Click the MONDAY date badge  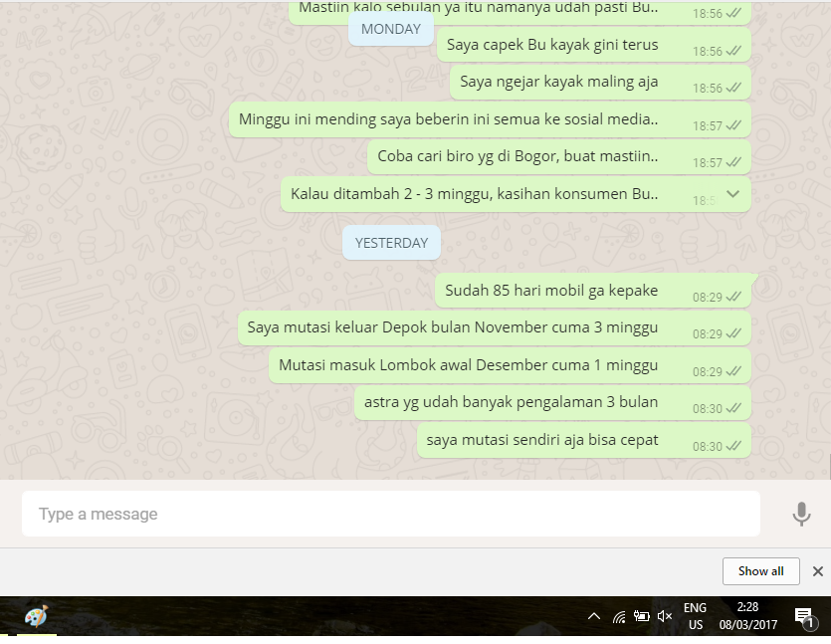(390, 29)
